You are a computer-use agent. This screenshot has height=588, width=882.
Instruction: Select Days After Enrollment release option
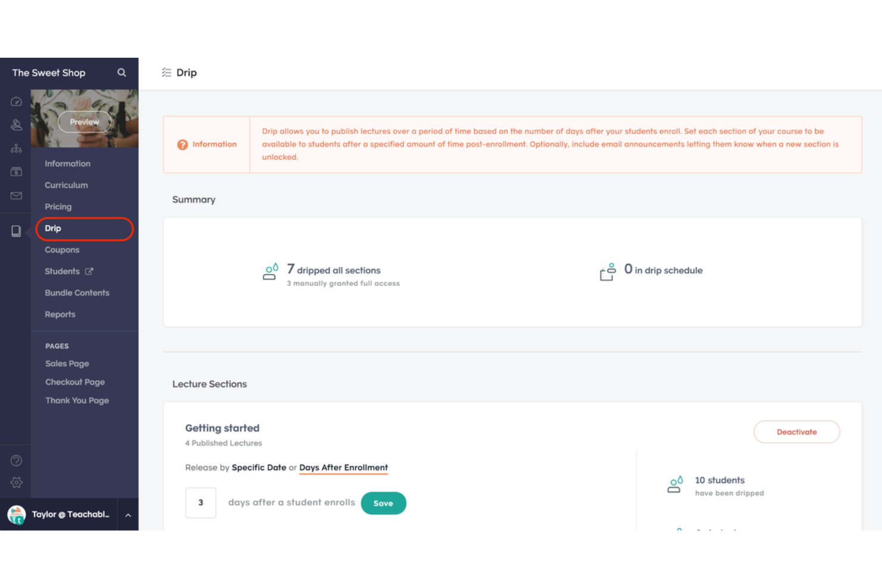[x=343, y=468]
